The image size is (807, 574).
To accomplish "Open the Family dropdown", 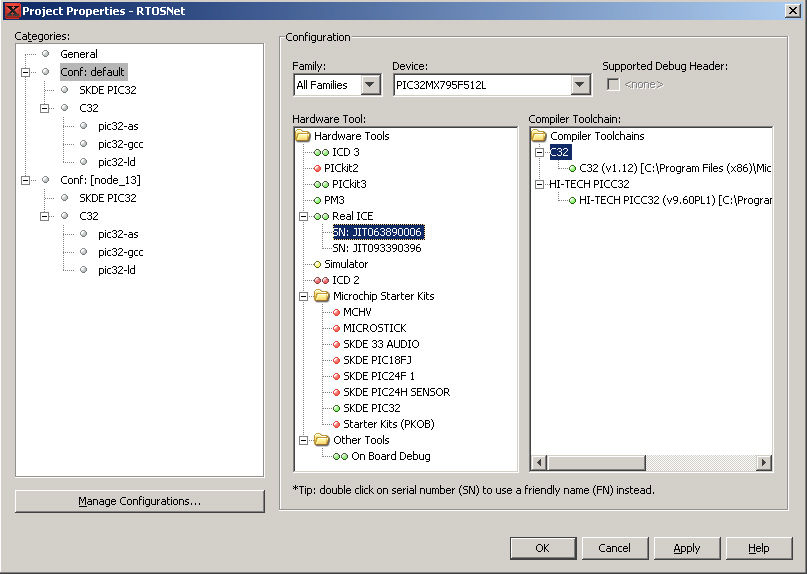I will (370, 85).
